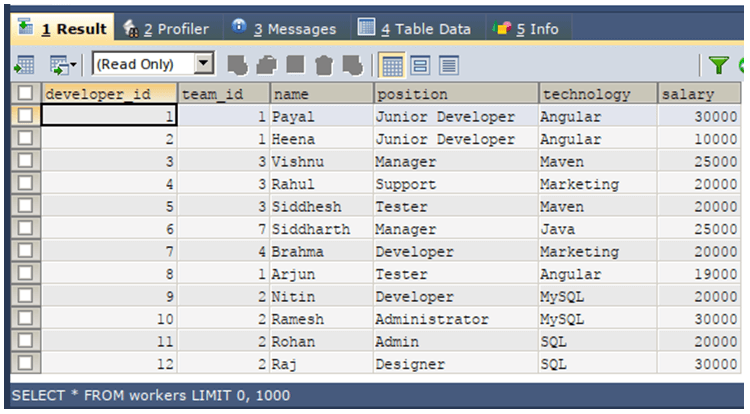Sort by the developer_id column header
Viewport: 750px width, 414px height.
tap(109, 94)
